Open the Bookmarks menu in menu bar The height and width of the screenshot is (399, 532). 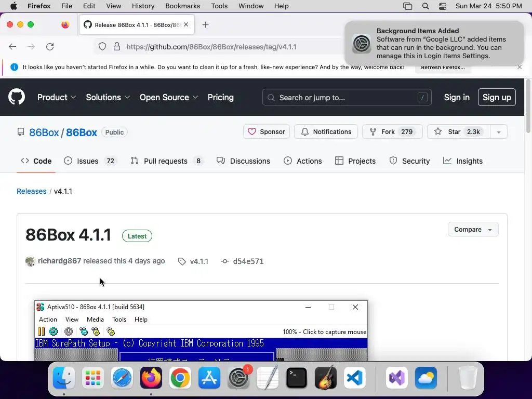tap(182, 6)
